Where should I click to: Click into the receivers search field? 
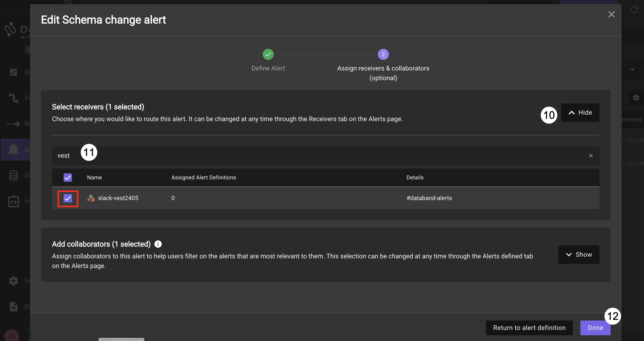300,156
